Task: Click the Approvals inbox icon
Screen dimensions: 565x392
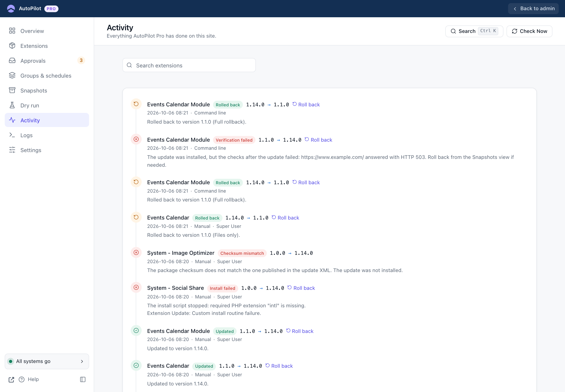Action: click(12, 61)
